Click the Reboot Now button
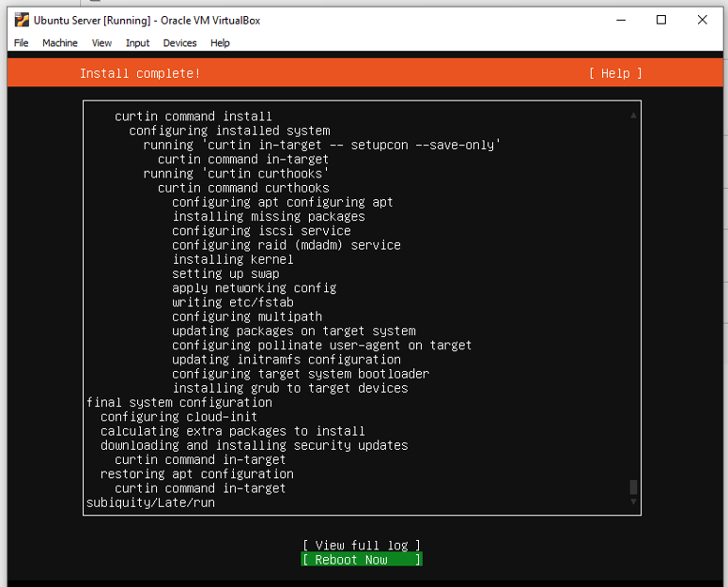Screen dimensions: 728x587 (x=362, y=560)
